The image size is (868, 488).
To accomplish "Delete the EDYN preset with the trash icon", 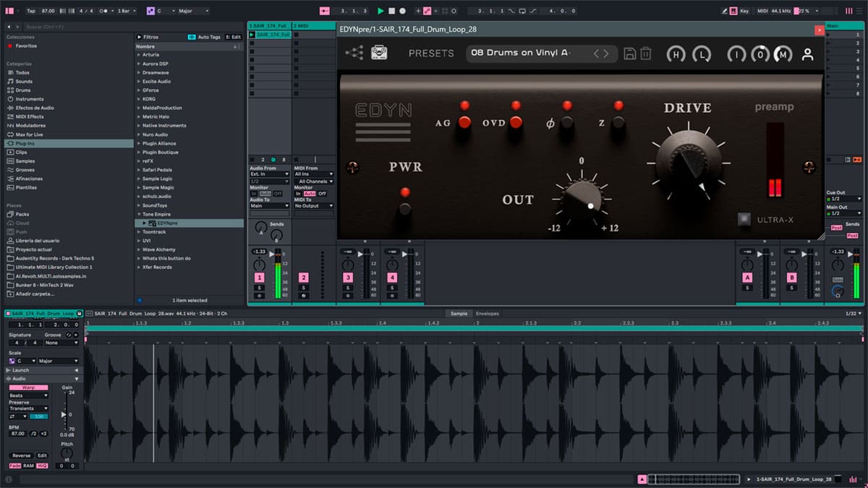I will click(646, 53).
